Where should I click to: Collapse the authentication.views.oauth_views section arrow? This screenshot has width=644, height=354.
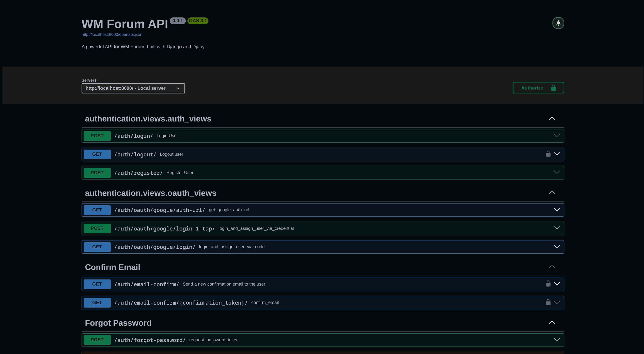point(552,193)
